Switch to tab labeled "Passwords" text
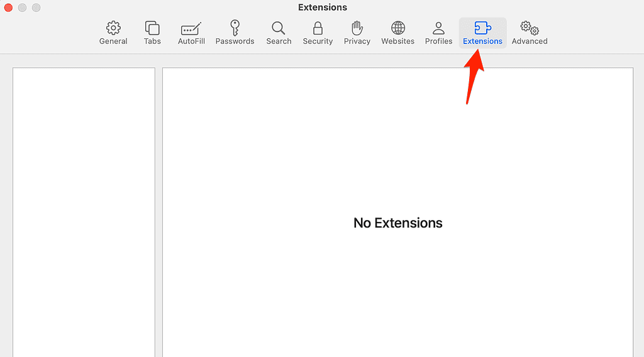Screen dimensions: 644x357 coord(235,41)
